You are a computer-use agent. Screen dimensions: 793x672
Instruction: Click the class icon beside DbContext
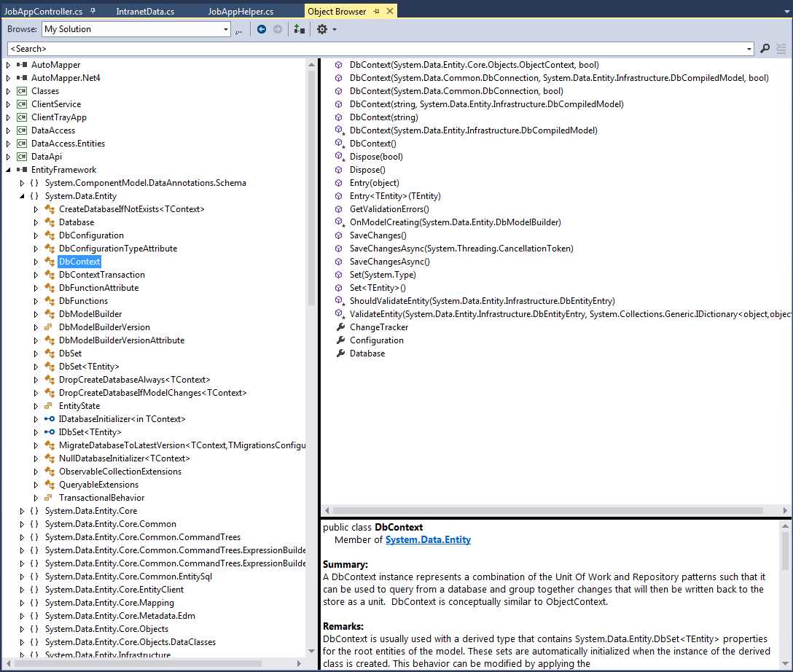[50, 262]
